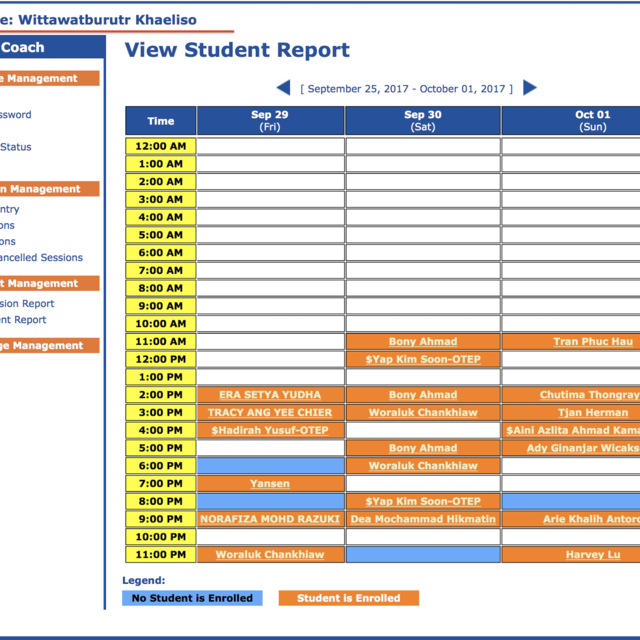Open TRACY ANG YEE CHIER link

click(270, 413)
